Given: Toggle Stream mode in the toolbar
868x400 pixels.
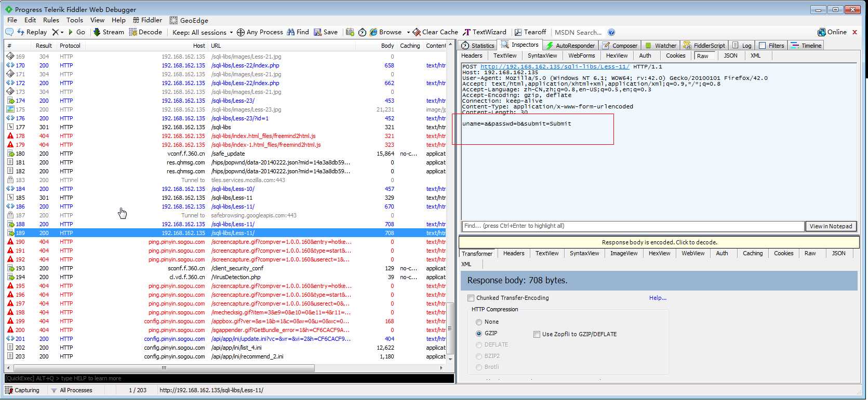Looking at the screenshot, I should [x=109, y=32].
